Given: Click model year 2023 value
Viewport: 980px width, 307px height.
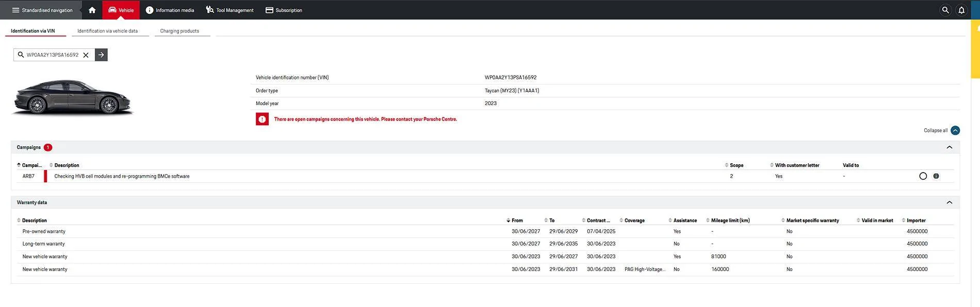Looking at the screenshot, I should tap(491, 104).
